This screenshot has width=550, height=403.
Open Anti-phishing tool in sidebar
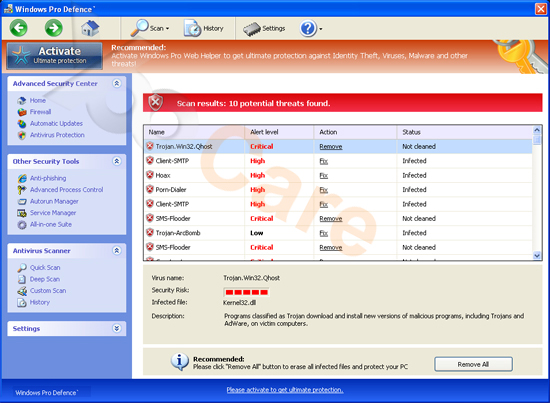click(48, 178)
